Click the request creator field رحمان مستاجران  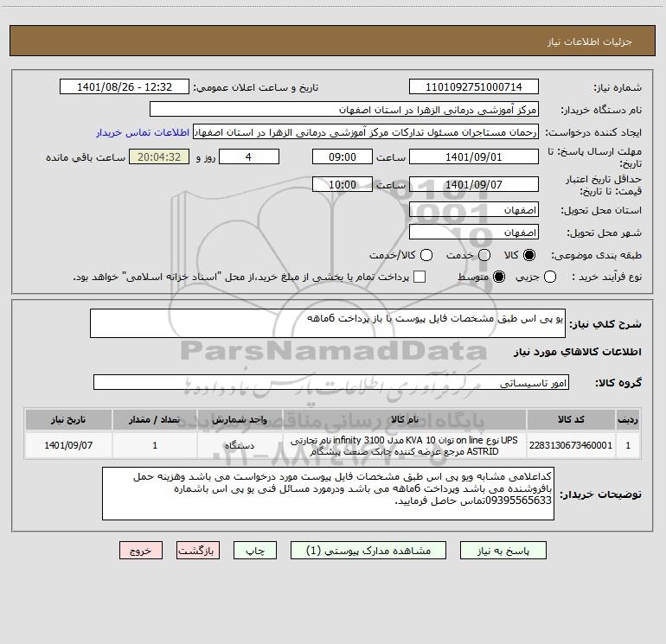click(x=366, y=132)
